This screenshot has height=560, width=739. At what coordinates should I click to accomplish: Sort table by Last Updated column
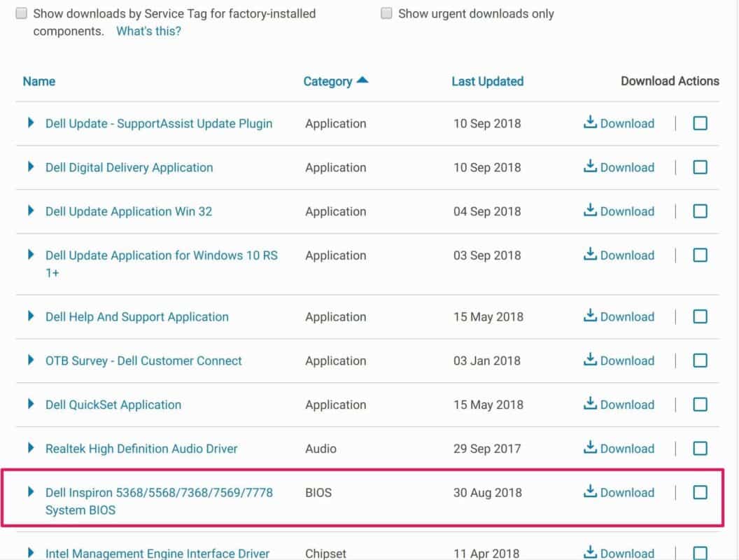click(x=487, y=81)
